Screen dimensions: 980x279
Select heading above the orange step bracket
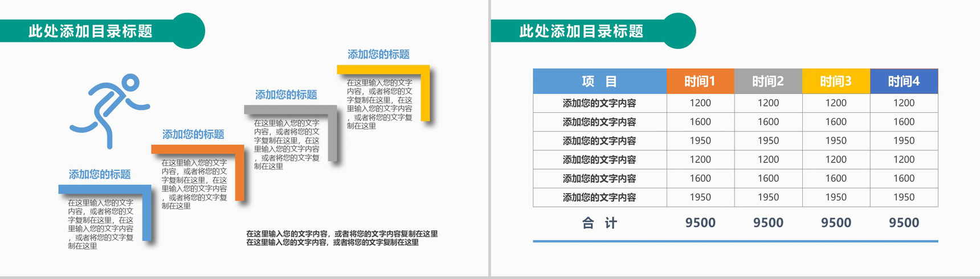[x=193, y=134]
